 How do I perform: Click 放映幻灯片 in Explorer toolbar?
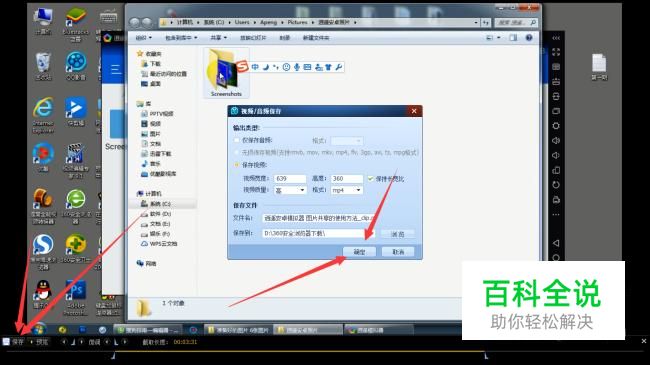253,38
